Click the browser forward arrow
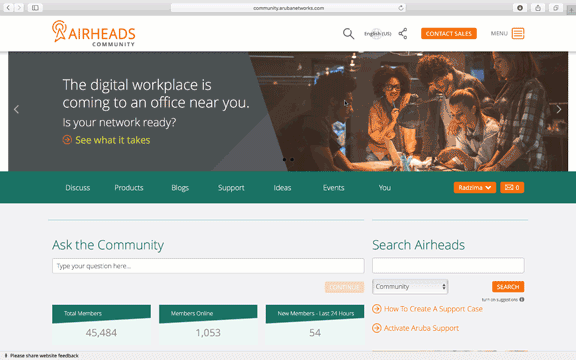The height and width of the screenshot is (360, 576). [x=19, y=7]
